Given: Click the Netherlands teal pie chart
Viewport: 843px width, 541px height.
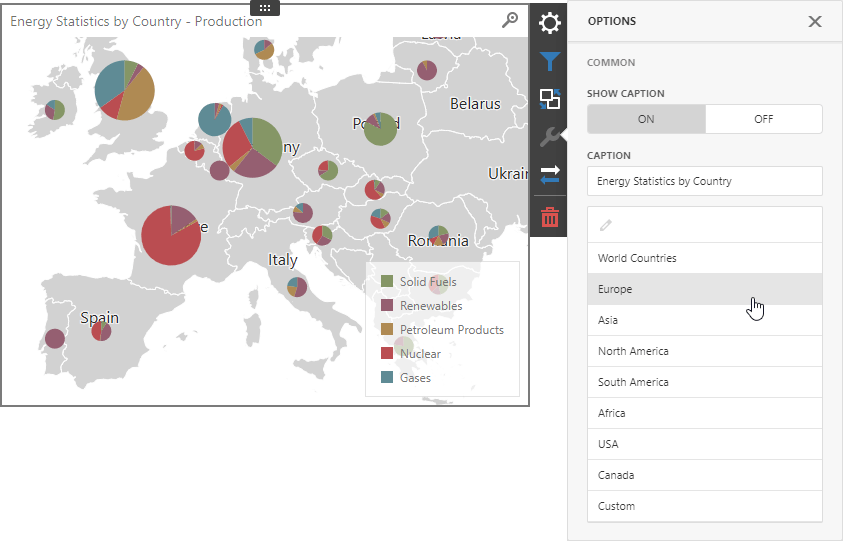Looking at the screenshot, I should (x=215, y=119).
